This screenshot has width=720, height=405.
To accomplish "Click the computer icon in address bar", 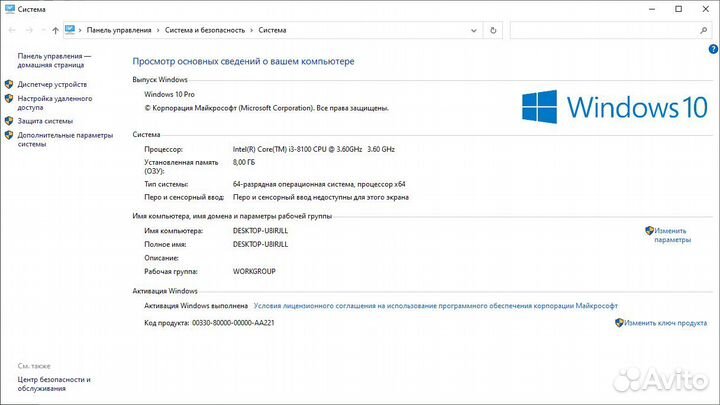I will point(71,31).
